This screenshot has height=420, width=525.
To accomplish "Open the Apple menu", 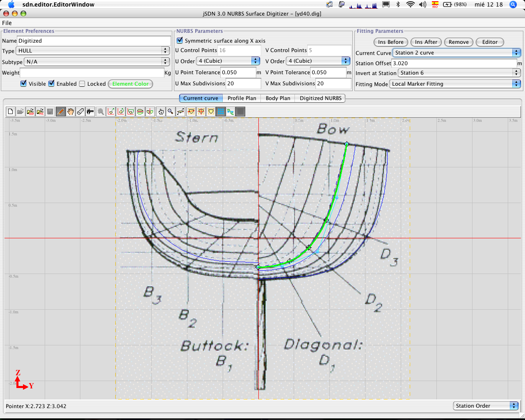I will pos(11,5).
